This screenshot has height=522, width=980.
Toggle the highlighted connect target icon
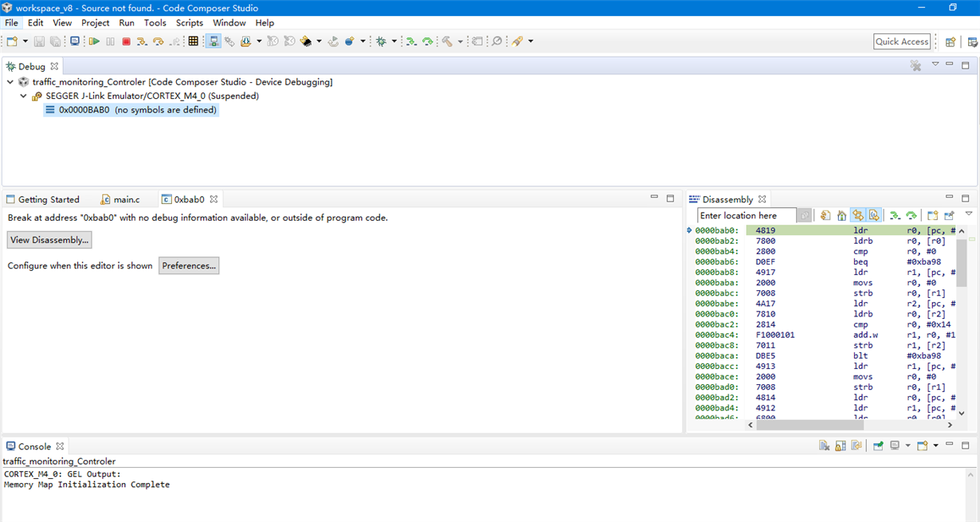pos(214,41)
